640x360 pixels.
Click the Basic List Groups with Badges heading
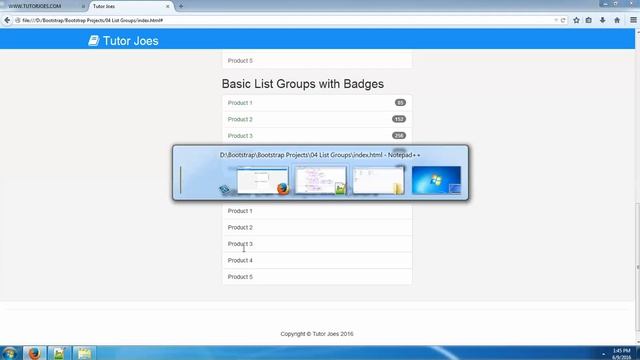tap(303, 84)
